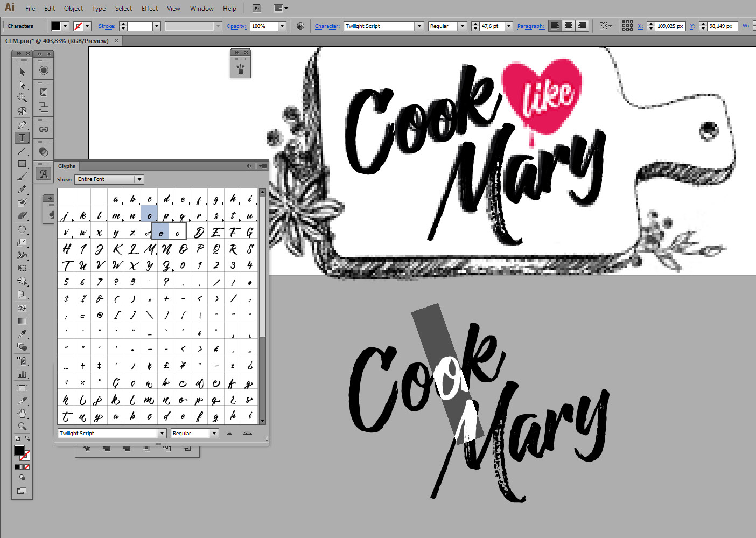The width and height of the screenshot is (756, 538).
Task: Reset to default fill and stroke
Action: pyautogui.click(x=17, y=438)
